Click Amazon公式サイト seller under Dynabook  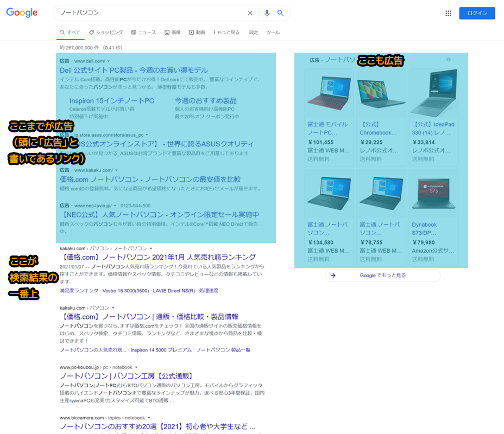433,251
